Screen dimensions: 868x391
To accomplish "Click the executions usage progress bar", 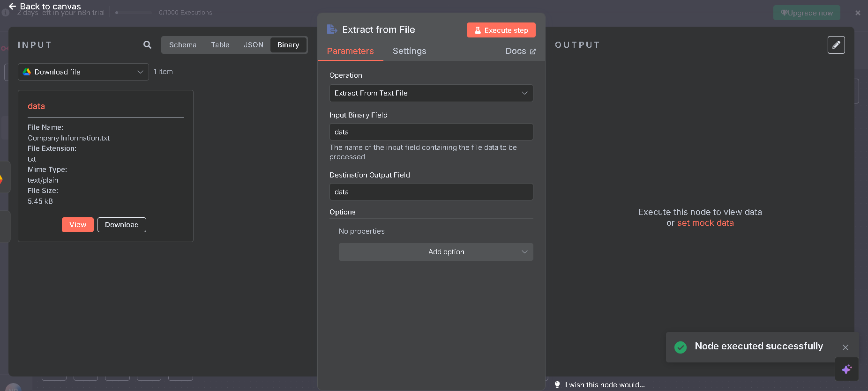I will [134, 13].
